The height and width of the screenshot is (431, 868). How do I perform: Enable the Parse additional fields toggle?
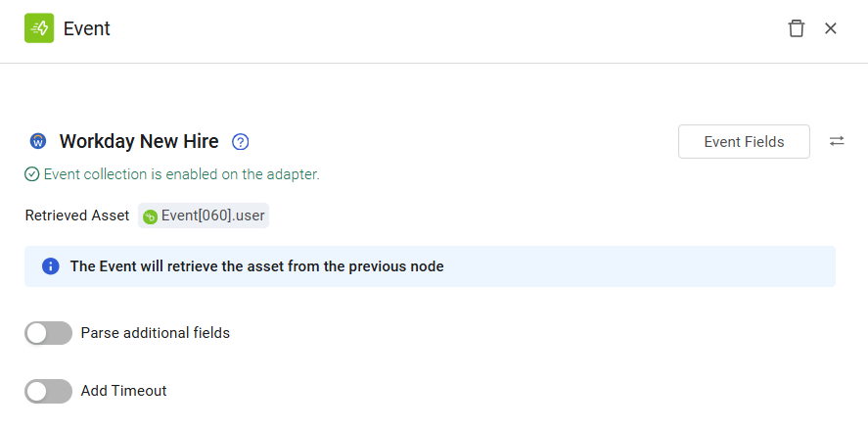[48, 333]
